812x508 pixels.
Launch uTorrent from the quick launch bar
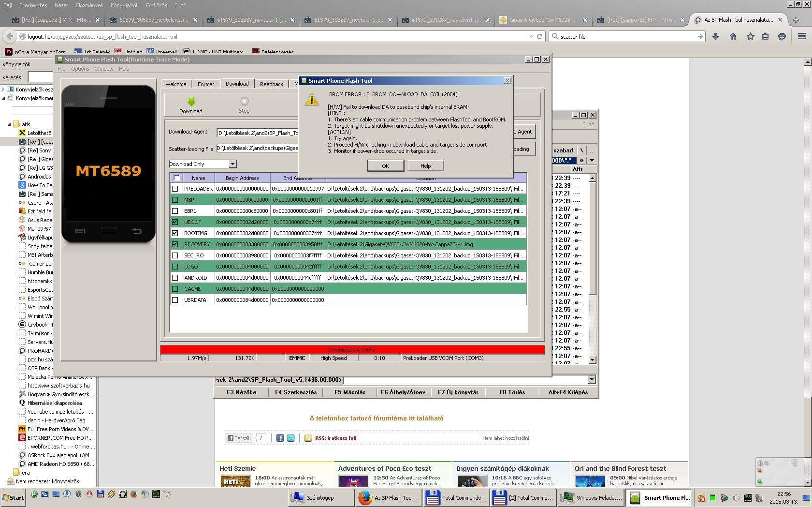34,494
